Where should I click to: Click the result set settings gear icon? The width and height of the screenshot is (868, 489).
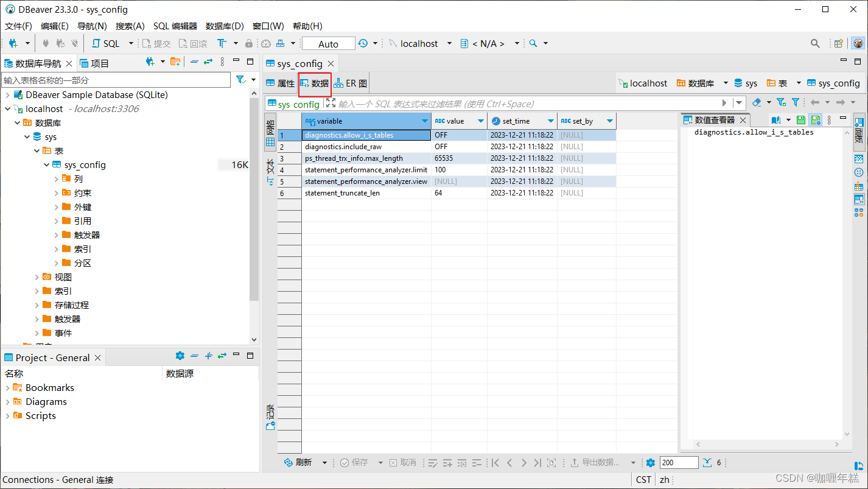(x=650, y=463)
